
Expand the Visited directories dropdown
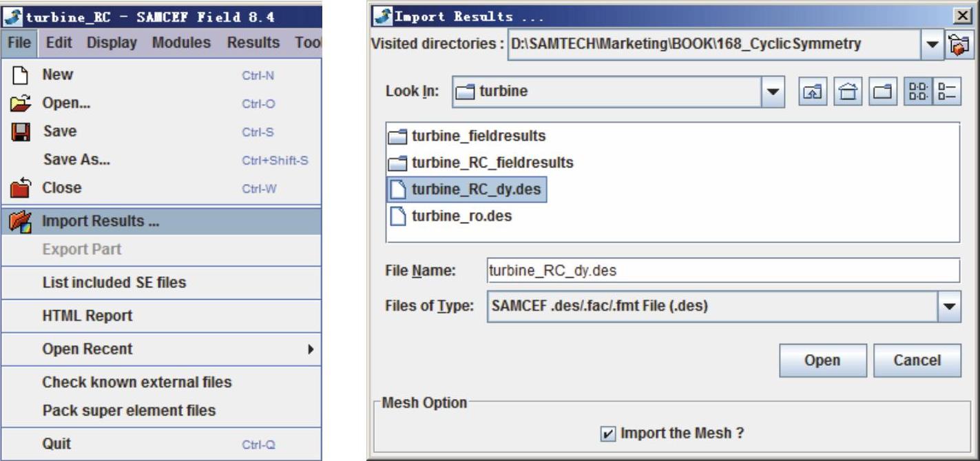[932, 44]
